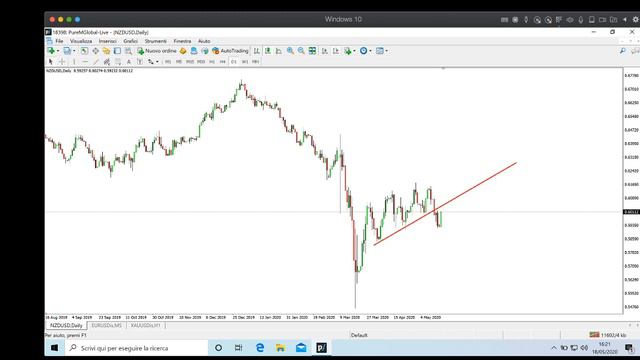Launch MetaEditor from the toolbar
640x360 pixels.
coord(183,51)
